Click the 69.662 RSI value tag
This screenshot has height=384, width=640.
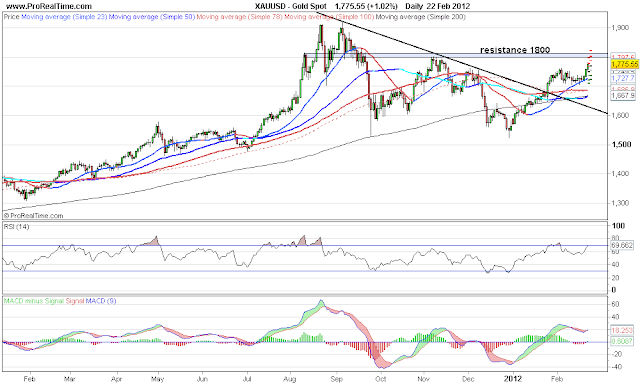[622, 245]
